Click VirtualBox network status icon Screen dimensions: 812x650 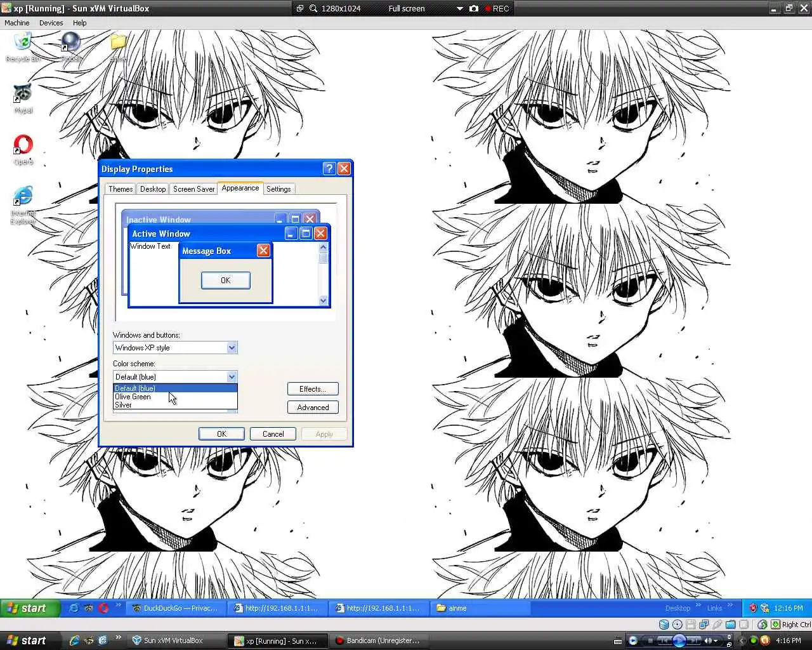(x=704, y=625)
